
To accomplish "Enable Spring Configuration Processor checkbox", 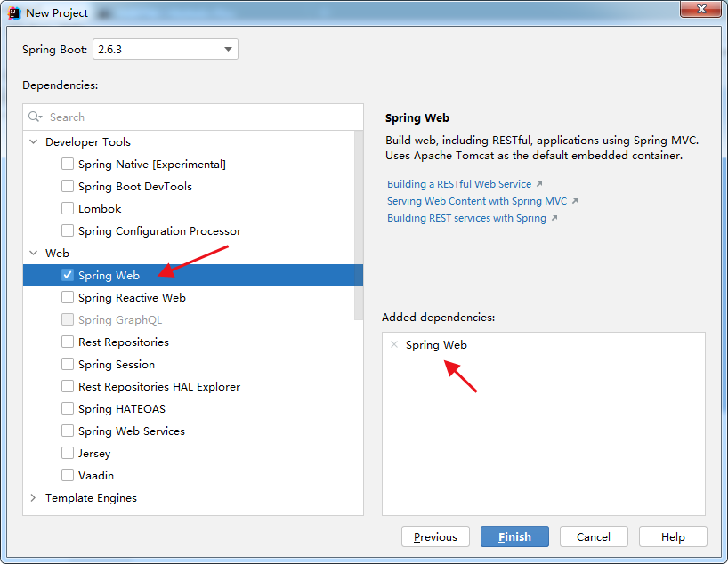I will tap(68, 230).
